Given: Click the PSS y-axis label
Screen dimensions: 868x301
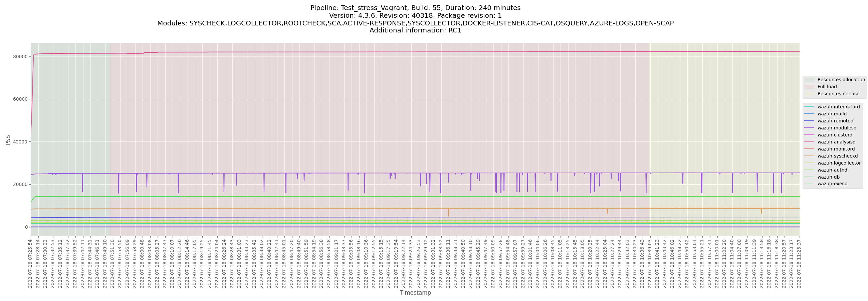Looking at the screenshot, I should (x=8, y=140).
